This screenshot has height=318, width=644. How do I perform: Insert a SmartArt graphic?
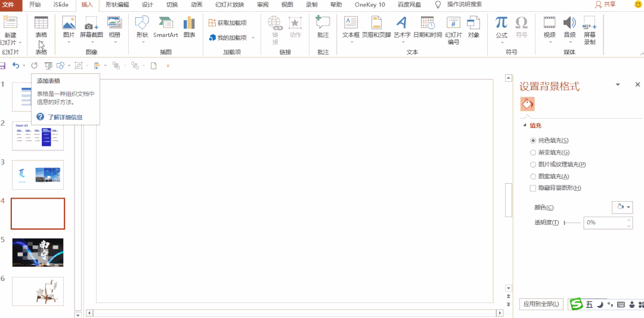pyautogui.click(x=165, y=27)
